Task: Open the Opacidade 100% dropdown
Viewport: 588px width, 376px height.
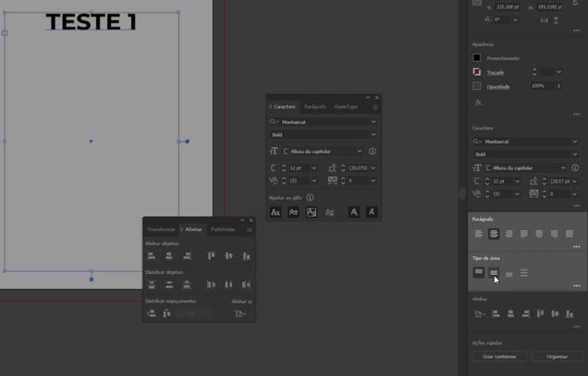Action: [559, 85]
